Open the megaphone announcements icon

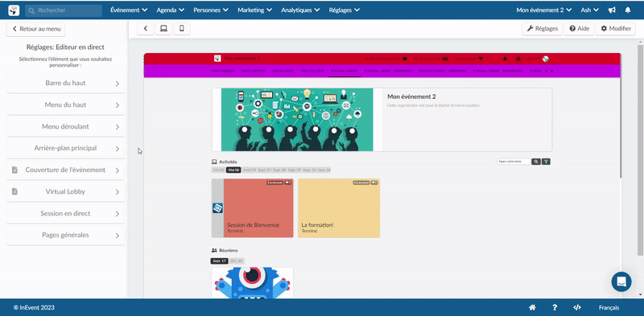612,10
